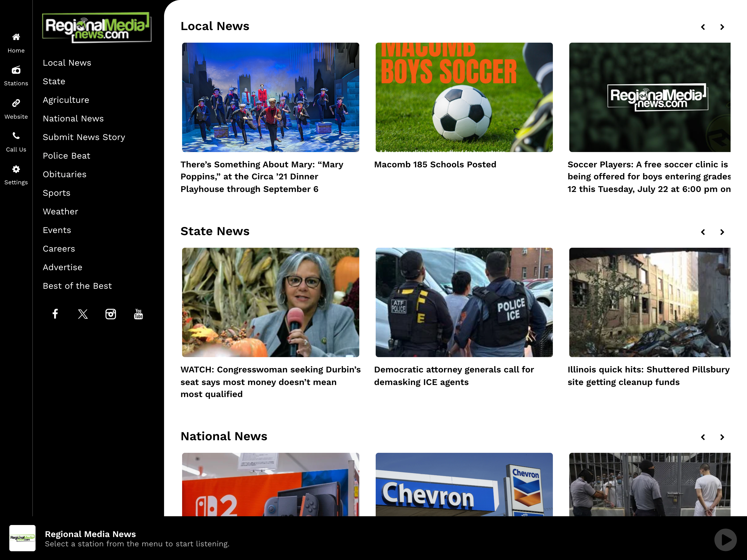Open the handcuffed prisoners photo
The image size is (747, 560).
(x=650, y=484)
